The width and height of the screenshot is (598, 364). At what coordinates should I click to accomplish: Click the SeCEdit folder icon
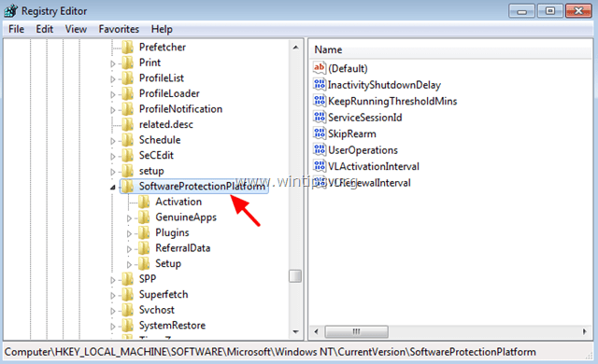coord(128,155)
